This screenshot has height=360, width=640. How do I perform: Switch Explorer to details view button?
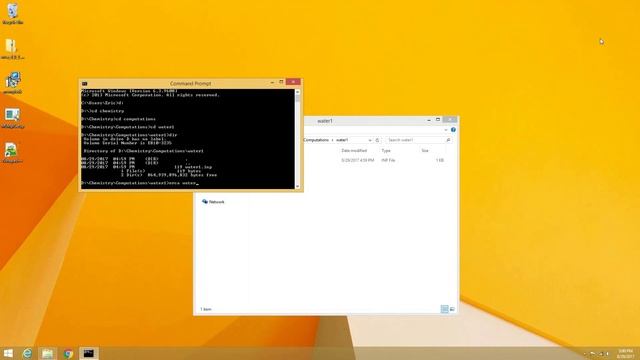pyautogui.click(x=444, y=309)
